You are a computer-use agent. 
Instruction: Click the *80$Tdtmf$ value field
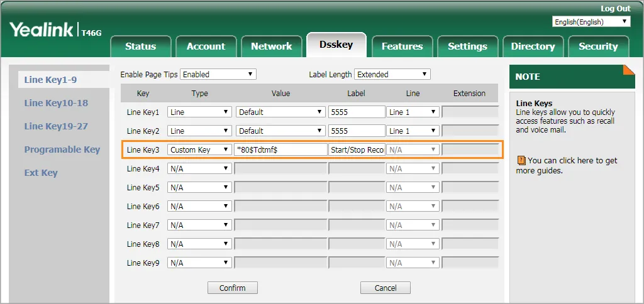tap(280, 149)
